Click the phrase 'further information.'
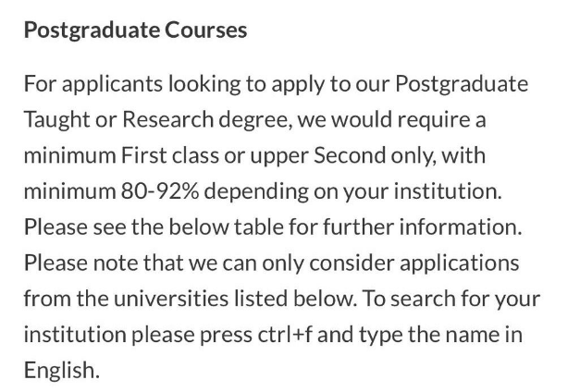The width and height of the screenshot is (580, 392). (423, 227)
